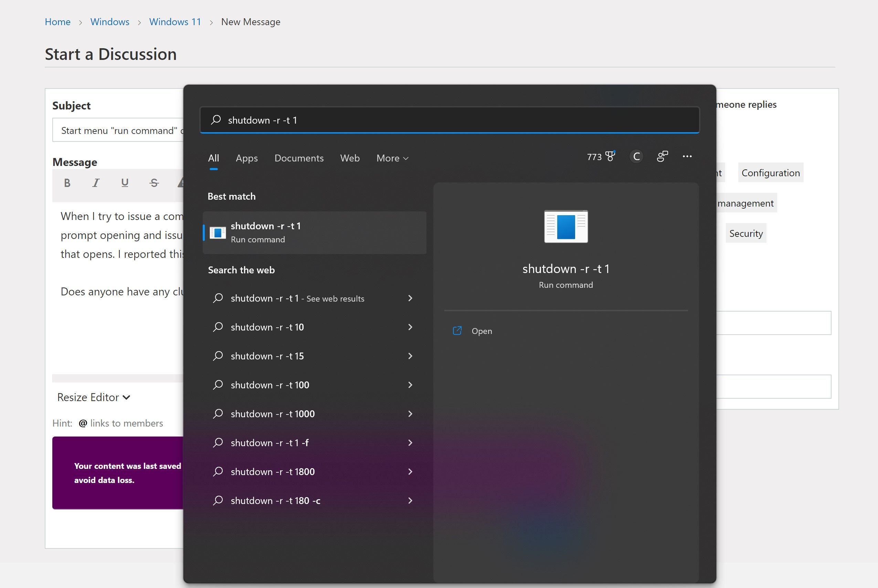Click the Open command link icon
The width and height of the screenshot is (878, 588).
[457, 331]
